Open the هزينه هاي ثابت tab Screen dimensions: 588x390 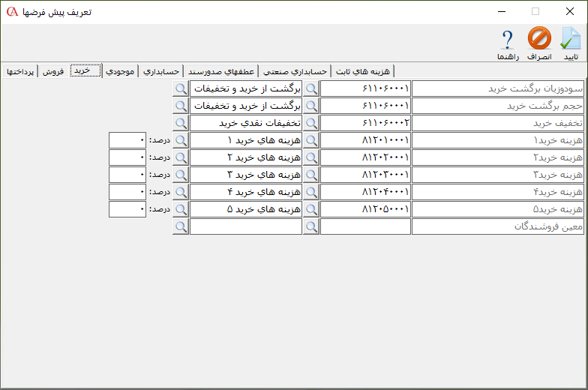(x=364, y=71)
